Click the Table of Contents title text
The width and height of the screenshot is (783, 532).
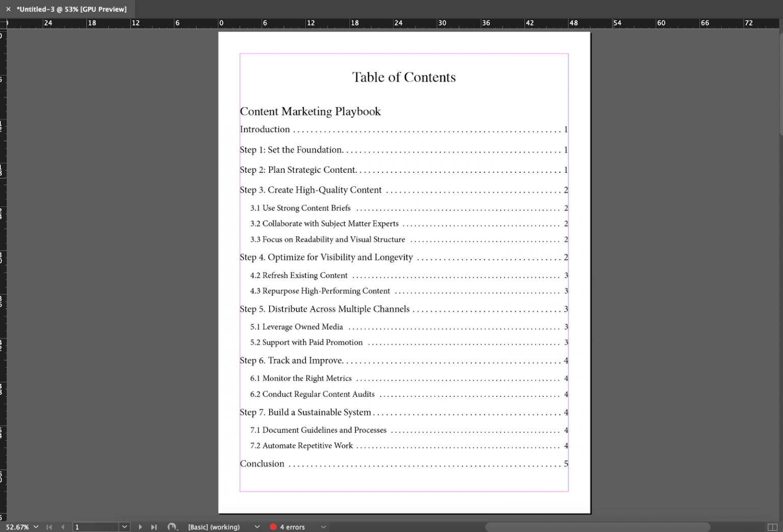pos(404,77)
